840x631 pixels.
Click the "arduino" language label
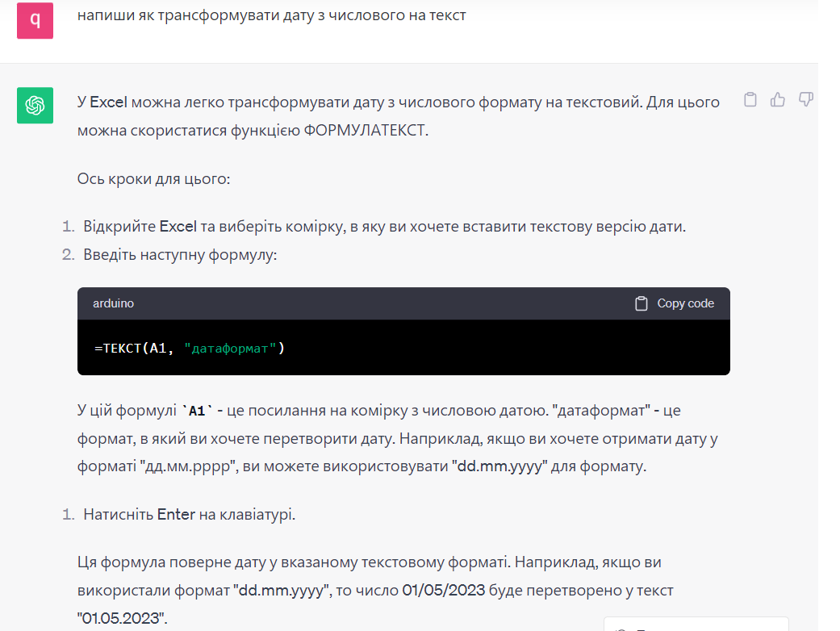coord(114,303)
